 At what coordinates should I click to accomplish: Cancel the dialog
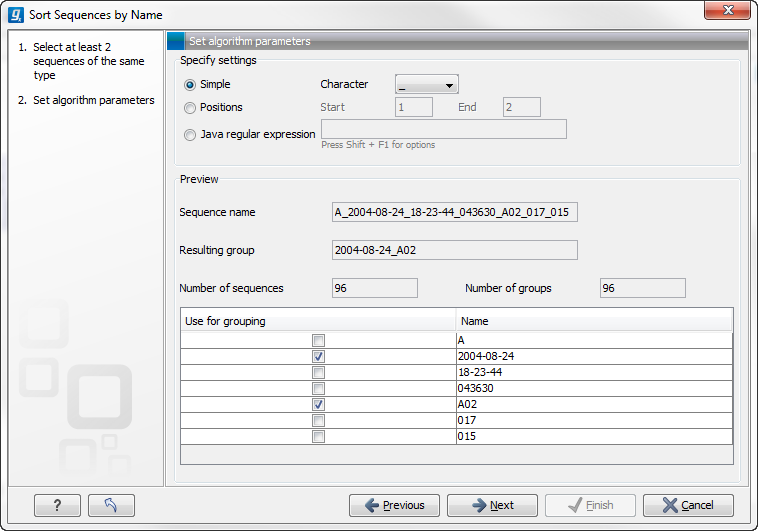[688, 505]
